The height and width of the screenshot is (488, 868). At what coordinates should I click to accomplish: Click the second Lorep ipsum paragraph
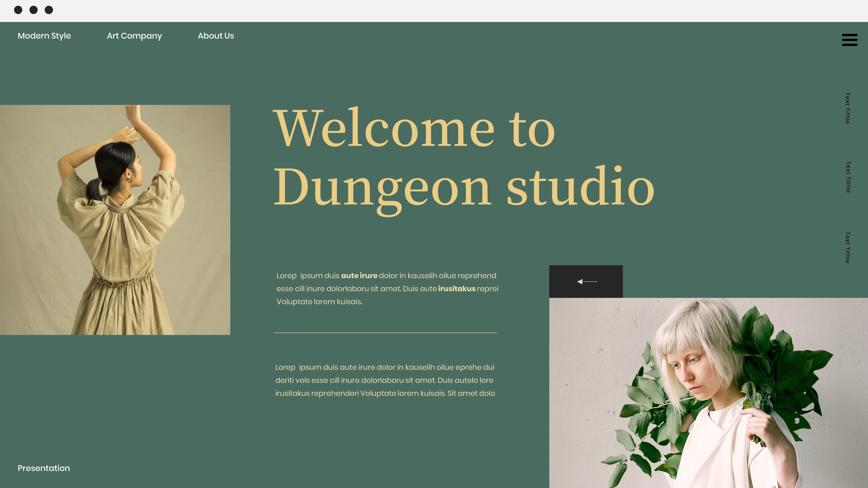[385, 380]
